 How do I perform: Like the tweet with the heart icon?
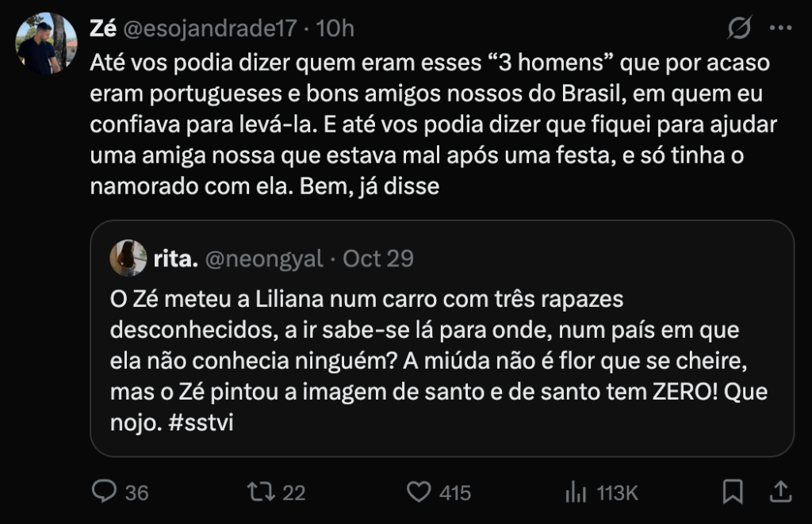(418, 492)
